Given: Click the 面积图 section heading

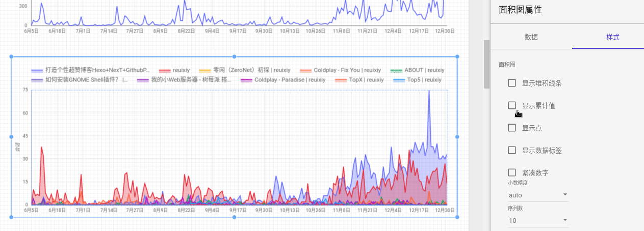Looking at the screenshot, I should (x=507, y=65).
